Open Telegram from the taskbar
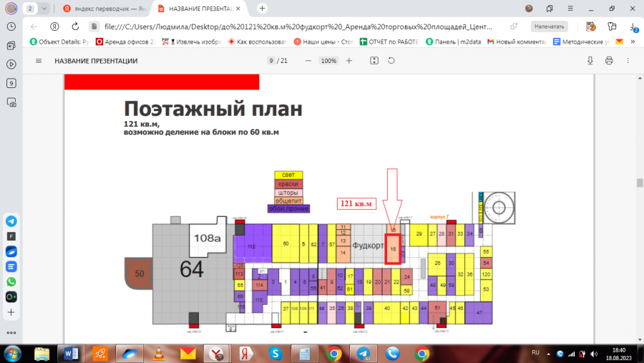644x363 pixels. pyautogui.click(x=363, y=354)
